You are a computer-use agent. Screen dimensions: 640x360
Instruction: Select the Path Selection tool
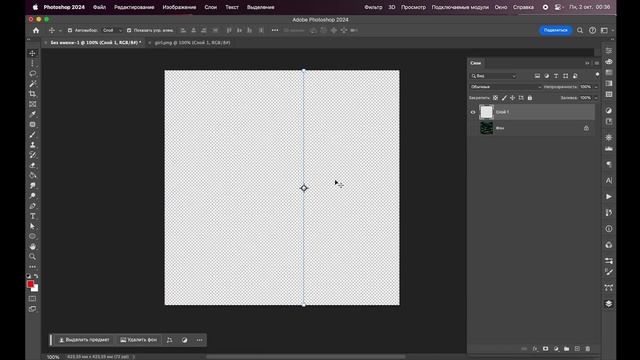click(32, 226)
